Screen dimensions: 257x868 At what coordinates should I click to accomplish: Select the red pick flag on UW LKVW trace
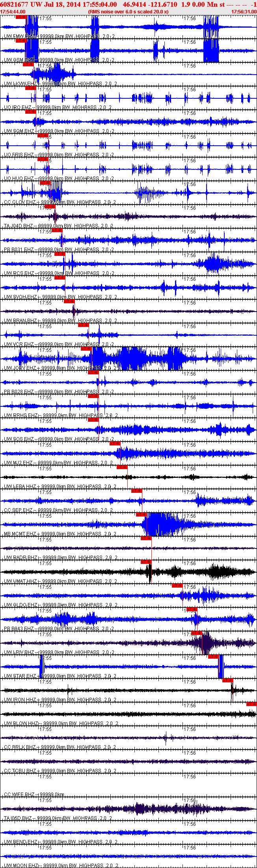click(x=28, y=64)
